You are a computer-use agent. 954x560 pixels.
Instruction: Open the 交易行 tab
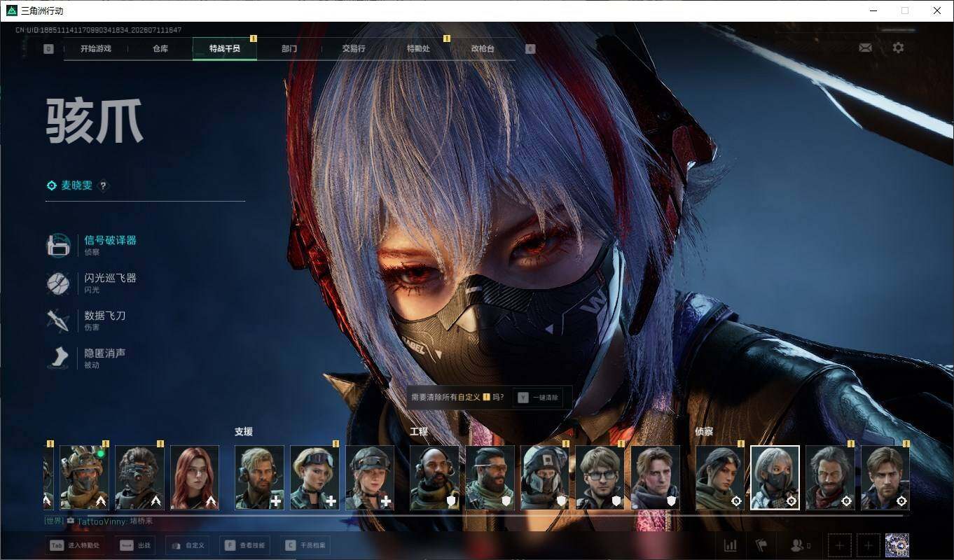[x=354, y=49]
